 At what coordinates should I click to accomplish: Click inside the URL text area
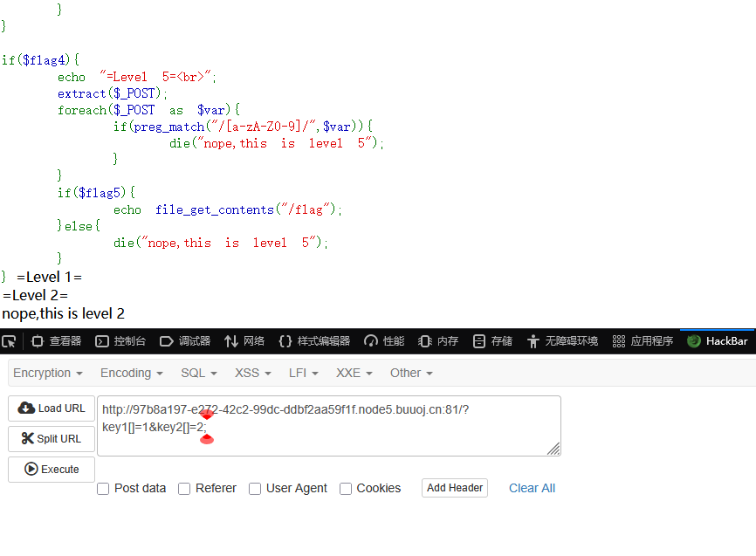pyautogui.click(x=349, y=436)
